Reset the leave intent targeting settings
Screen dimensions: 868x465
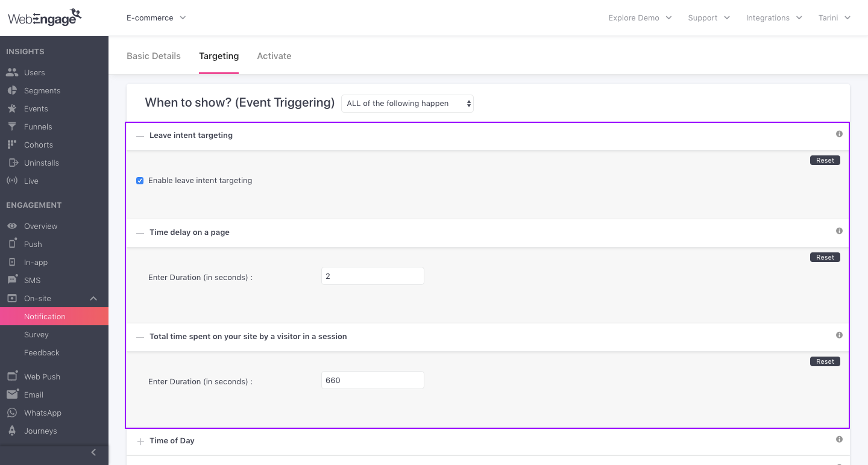pos(825,160)
